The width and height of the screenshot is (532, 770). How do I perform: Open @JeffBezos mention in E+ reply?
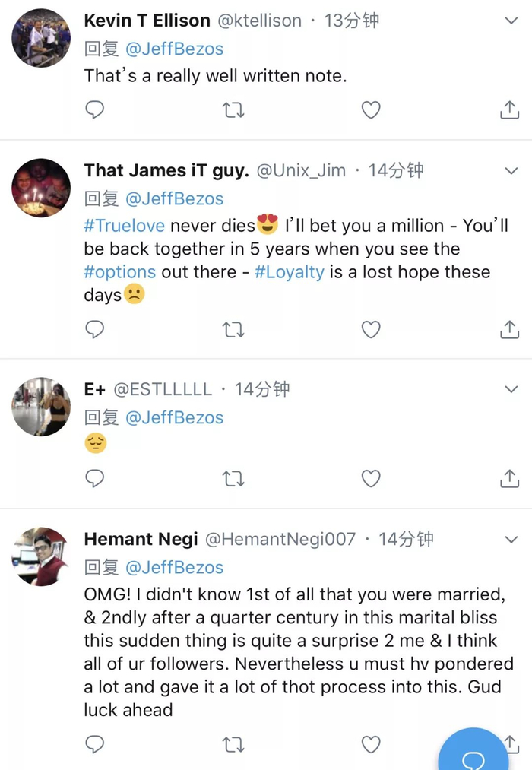pyautogui.click(x=174, y=417)
